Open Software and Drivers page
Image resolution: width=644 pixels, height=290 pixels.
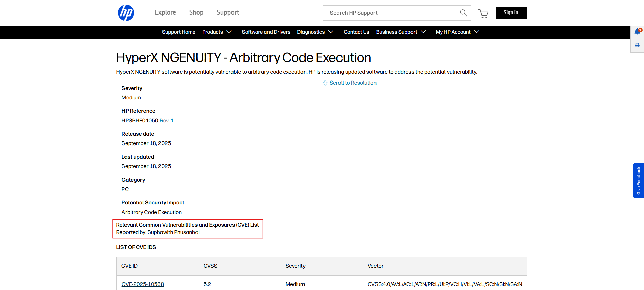click(266, 32)
